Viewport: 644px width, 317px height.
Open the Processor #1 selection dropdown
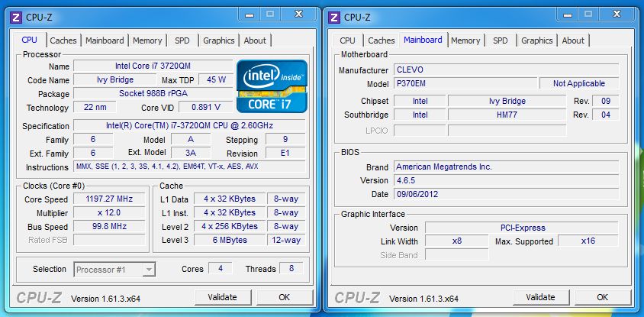pyautogui.click(x=114, y=270)
